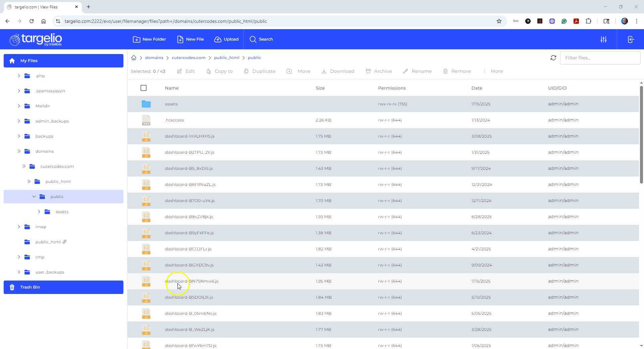Image resolution: width=644 pixels, height=349 pixels.
Task: Refresh the file list with the circular arrow
Action: coord(553,57)
